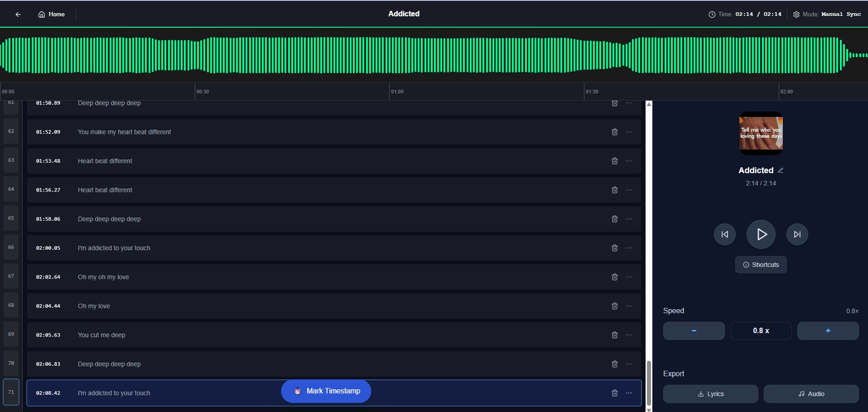Open the Shortcuts panel
The width and height of the screenshot is (868, 412).
pyautogui.click(x=761, y=265)
